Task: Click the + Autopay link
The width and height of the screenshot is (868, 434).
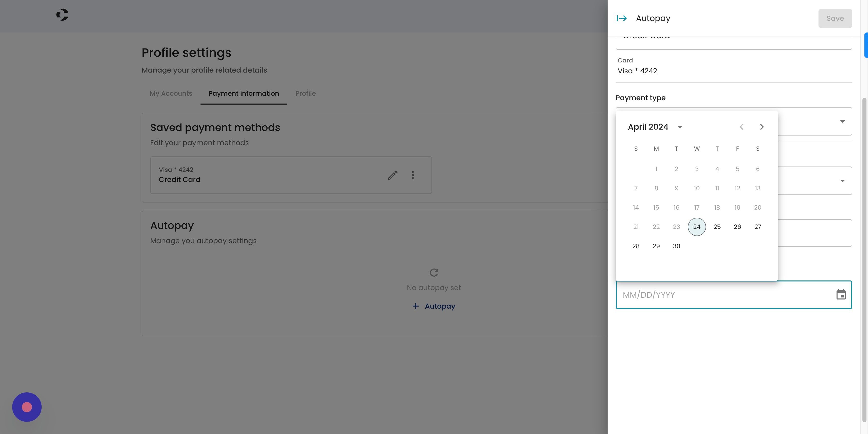Action: [434, 306]
